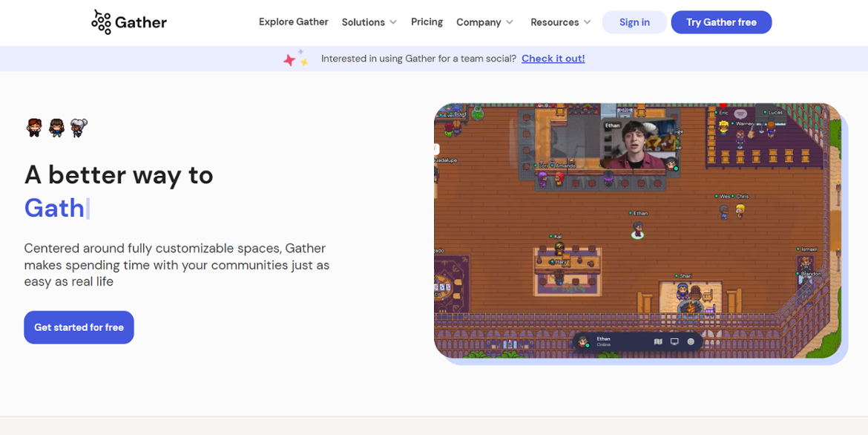868x435 pixels.
Task: Click the brown-haired pixel avatar above the headline
Action: (56, 128)
